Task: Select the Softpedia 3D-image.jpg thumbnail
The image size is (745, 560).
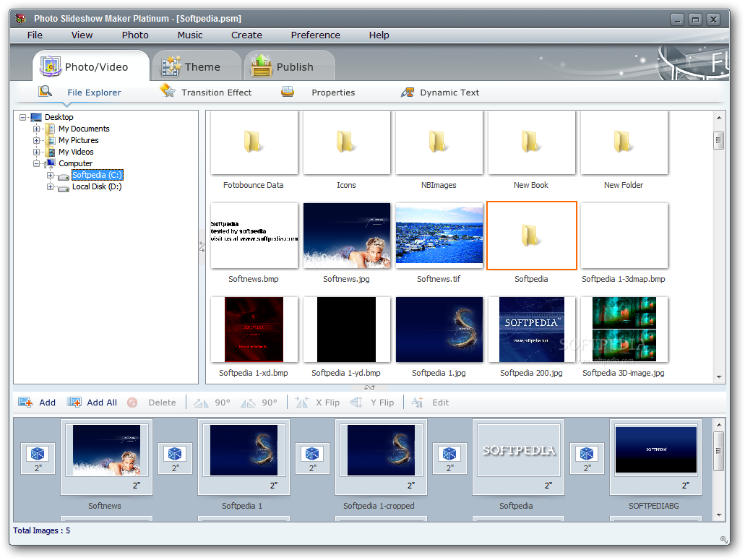Action: (624, 330)
